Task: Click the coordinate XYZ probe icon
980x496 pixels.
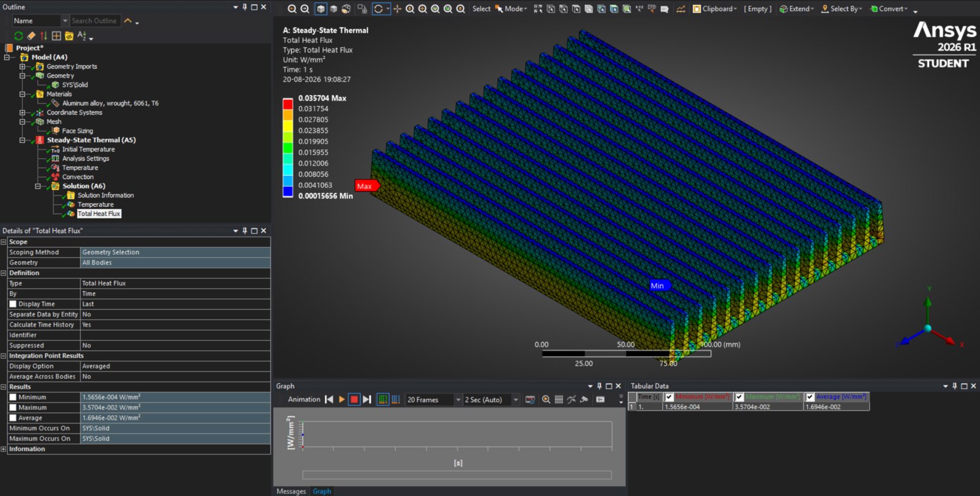Action: [x=639, y=9]
